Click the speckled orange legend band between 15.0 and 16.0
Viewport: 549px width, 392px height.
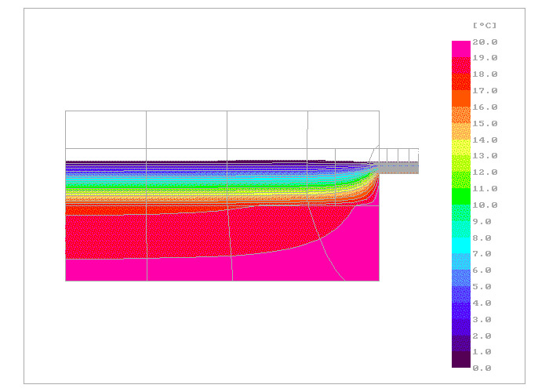click(461, 114)
